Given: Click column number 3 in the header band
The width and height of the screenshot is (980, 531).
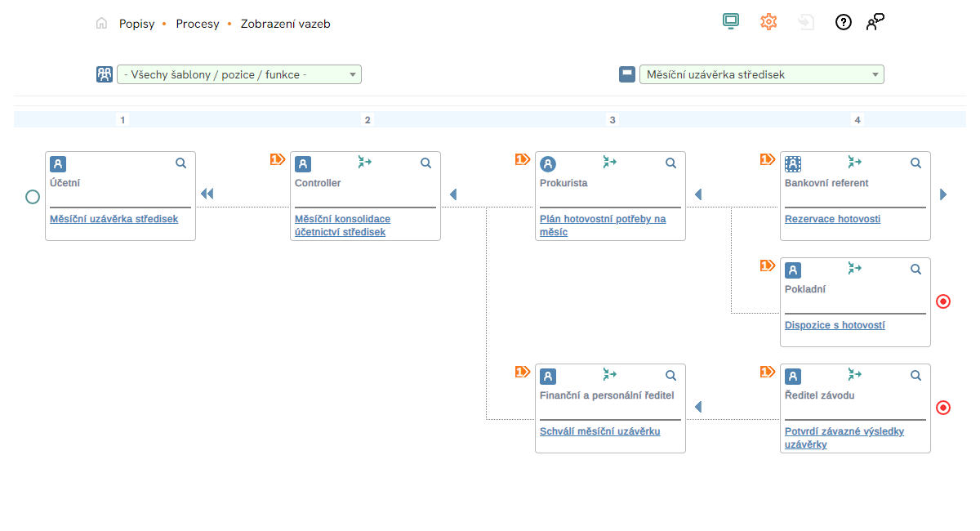Looking at the screenshot, I should (612, 120).
